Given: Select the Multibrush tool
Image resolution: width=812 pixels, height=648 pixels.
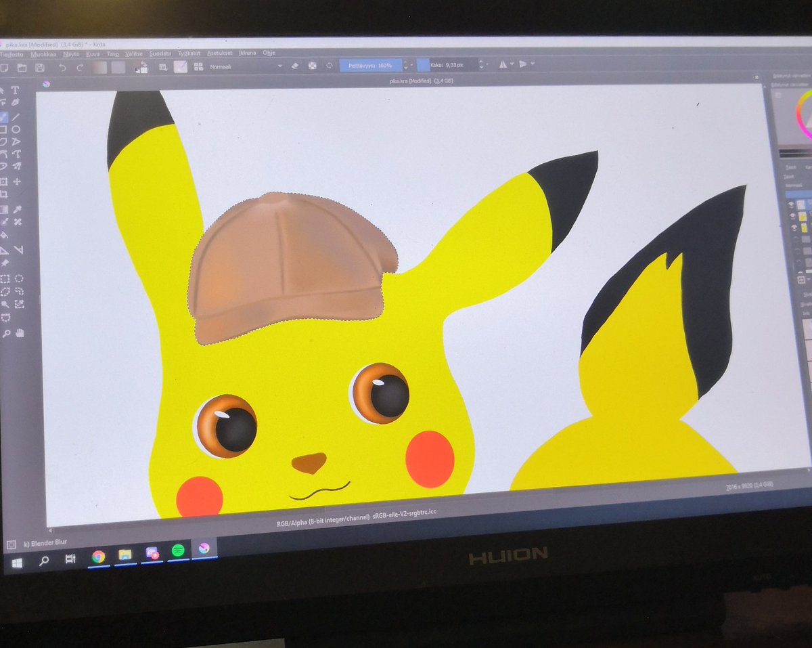Looking at the screenshot, I should tap(18, 167).
